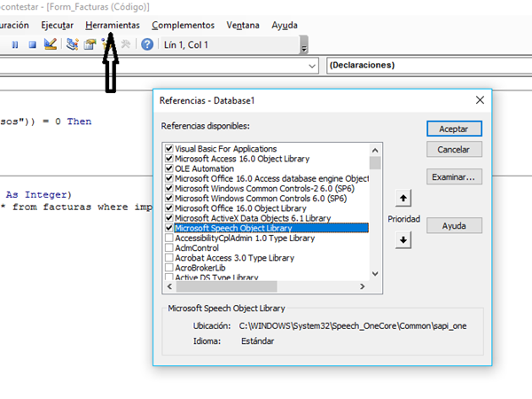Check the Acrobat Access 3.0 Type Library box

168,258
